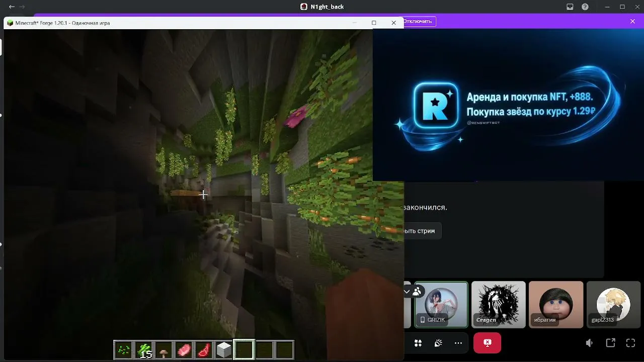Open the Discord inbox icon

pyautogui.click(x=570, y=7)
